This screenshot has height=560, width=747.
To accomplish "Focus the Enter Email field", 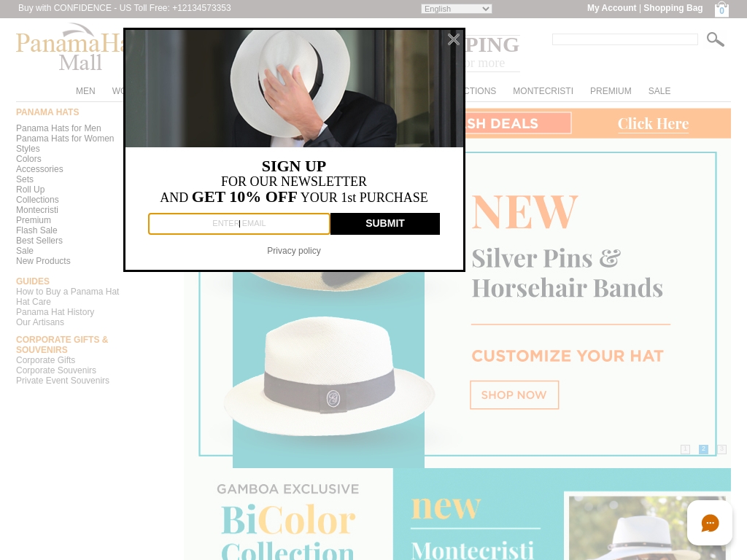I will tap(239, 224).
